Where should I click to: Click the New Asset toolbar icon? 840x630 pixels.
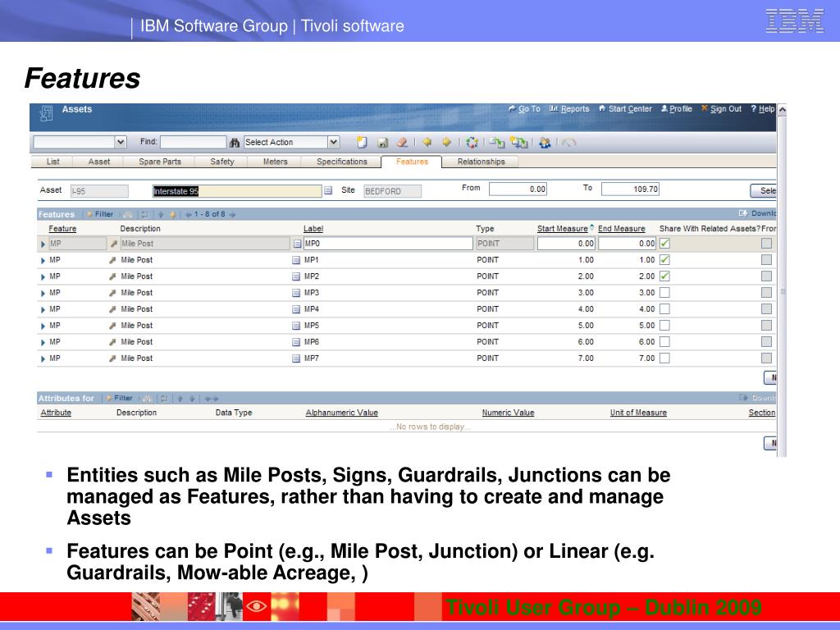pos(362,143)
